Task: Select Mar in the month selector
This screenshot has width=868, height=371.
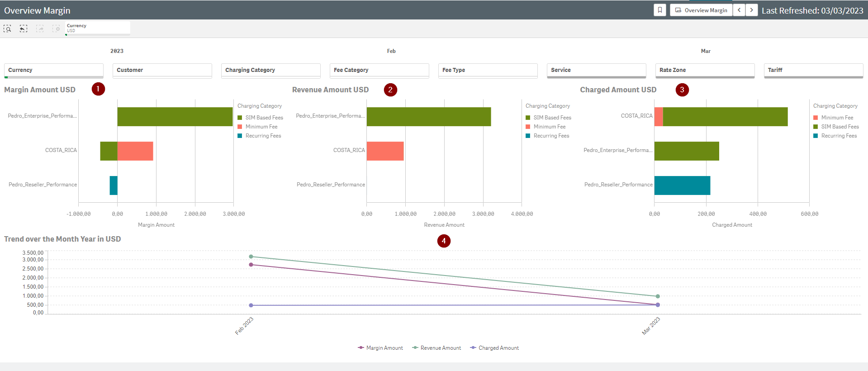Action: pos(706,51)
